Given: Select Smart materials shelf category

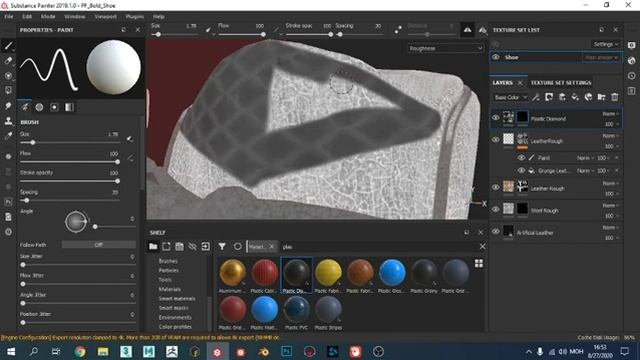Looking at the screenshot, I should [177, 299].
